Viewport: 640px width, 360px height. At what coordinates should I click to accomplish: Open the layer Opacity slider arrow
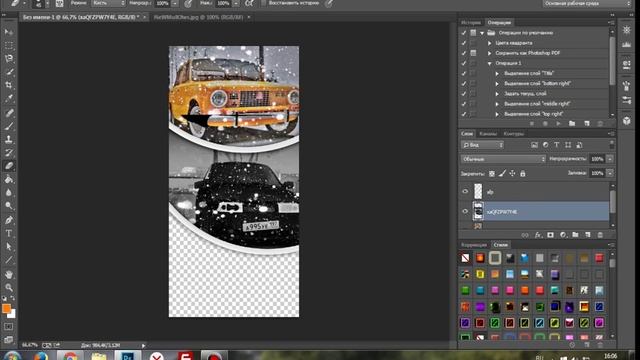pos(610,159)
